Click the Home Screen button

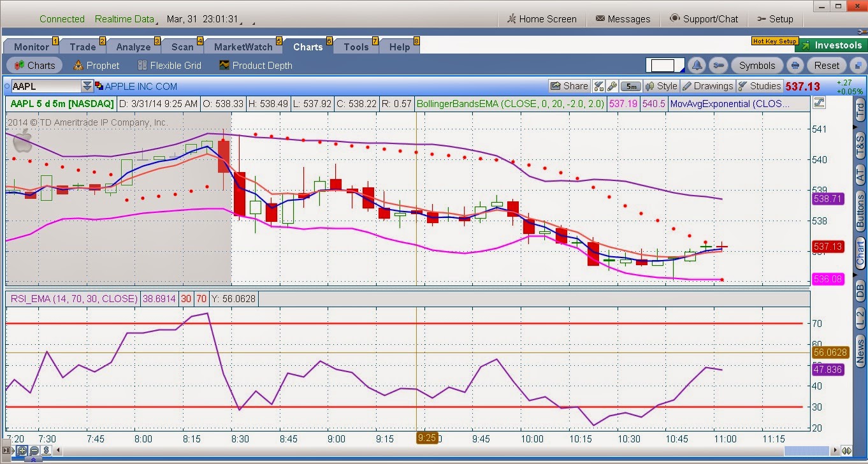542,19
